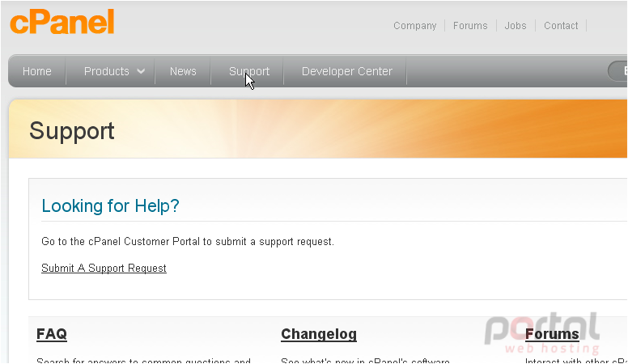628x364 pixels.
Task: Open the Forums heading link in content
Action: click(x=552, y=333)
